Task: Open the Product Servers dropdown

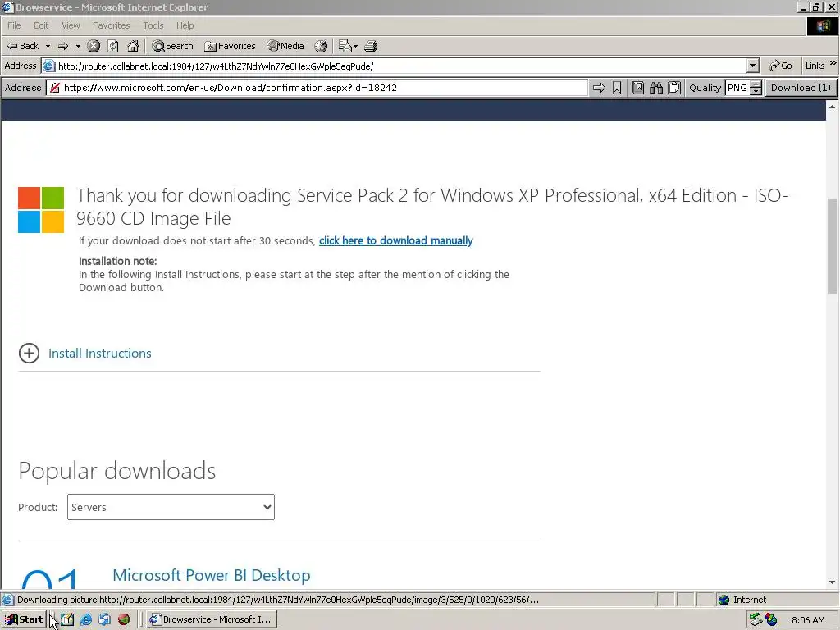Action: pos(171,507)
